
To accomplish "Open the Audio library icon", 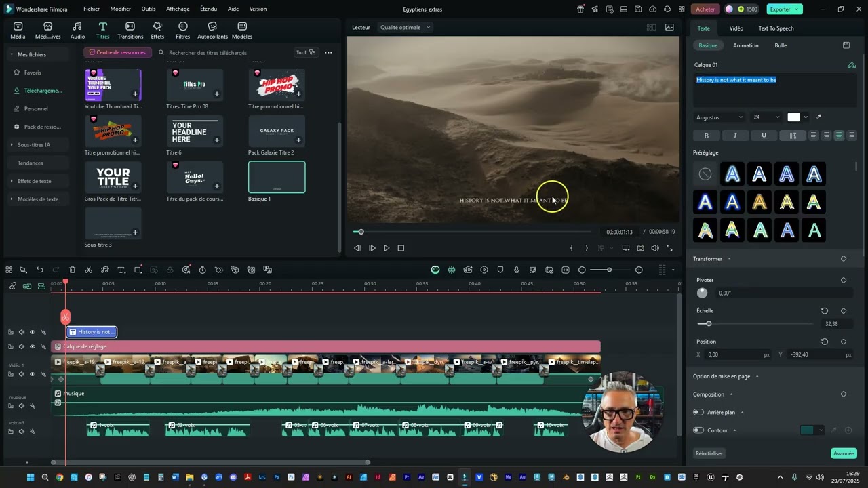I will (x=78, y=30).
